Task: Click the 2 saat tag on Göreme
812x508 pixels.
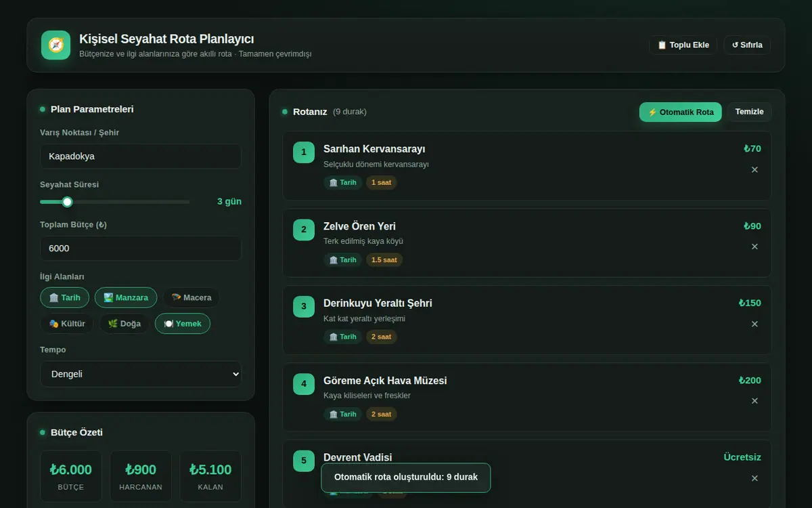Action: (382, 414)
